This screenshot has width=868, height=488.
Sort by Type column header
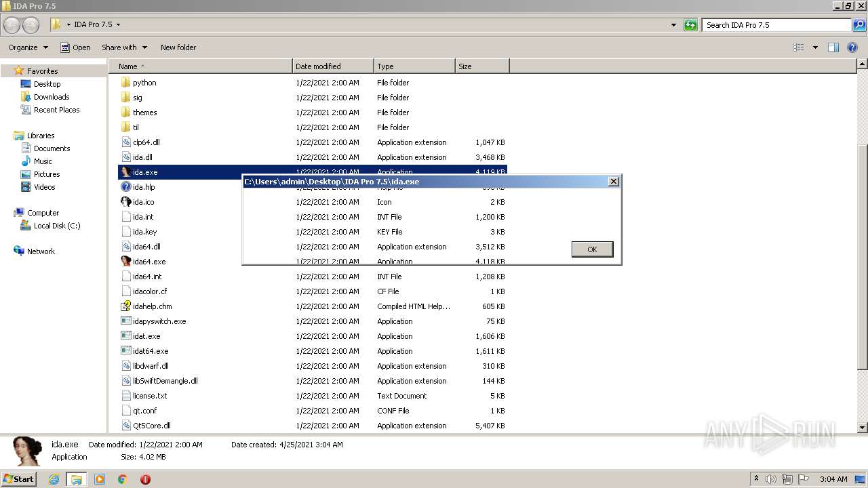(414, 66)
